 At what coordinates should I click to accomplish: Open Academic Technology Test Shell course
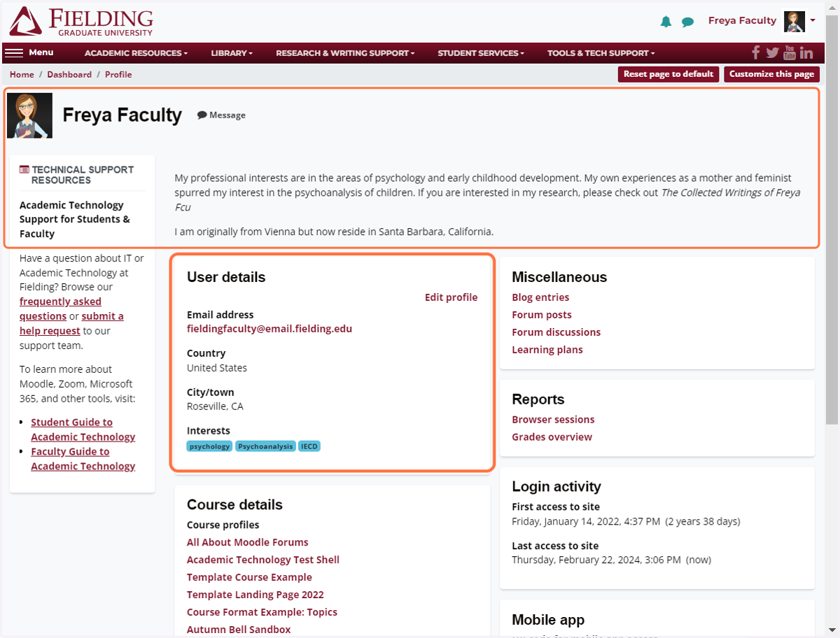click(263, 560)
